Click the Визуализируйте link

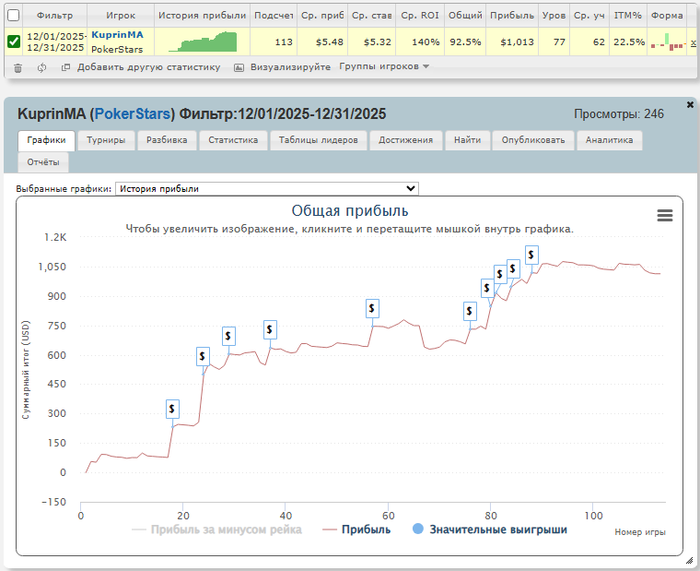tap(290, 67)
